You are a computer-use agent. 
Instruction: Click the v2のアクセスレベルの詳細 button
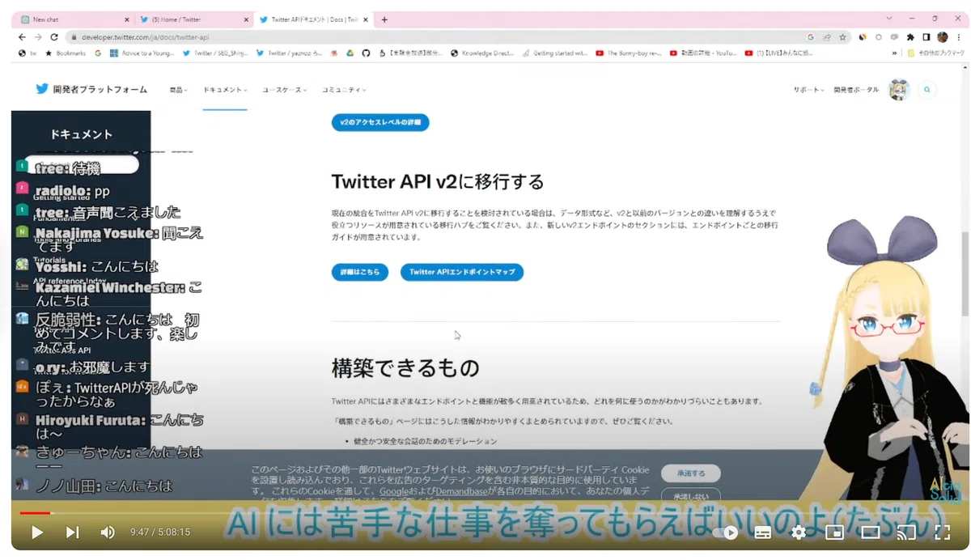380,122
